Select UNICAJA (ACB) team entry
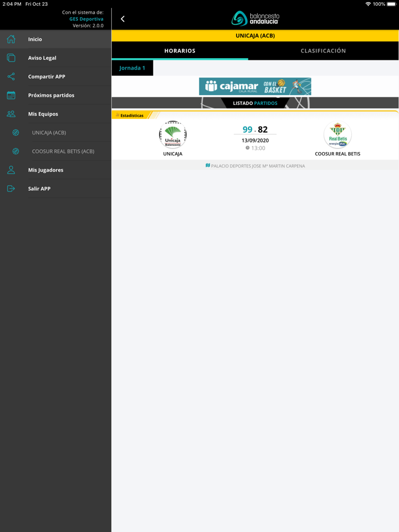 pyautogui.click(x=56, y=133)
